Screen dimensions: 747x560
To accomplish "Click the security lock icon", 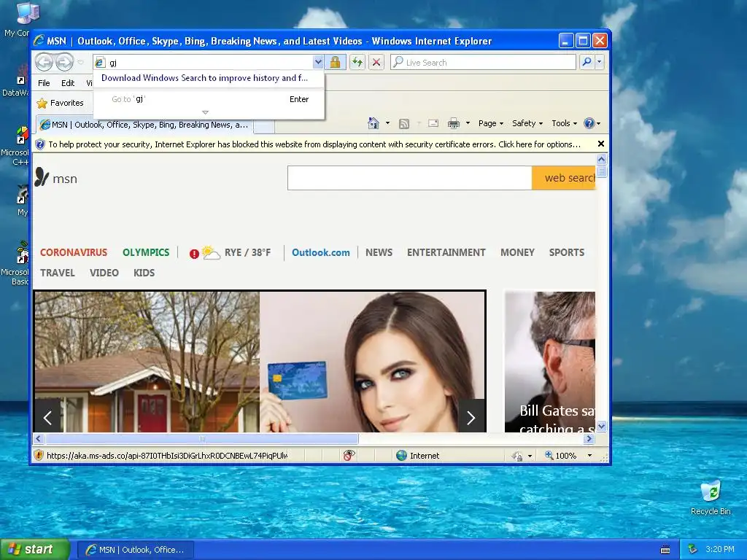I will (x=335, y=63).
